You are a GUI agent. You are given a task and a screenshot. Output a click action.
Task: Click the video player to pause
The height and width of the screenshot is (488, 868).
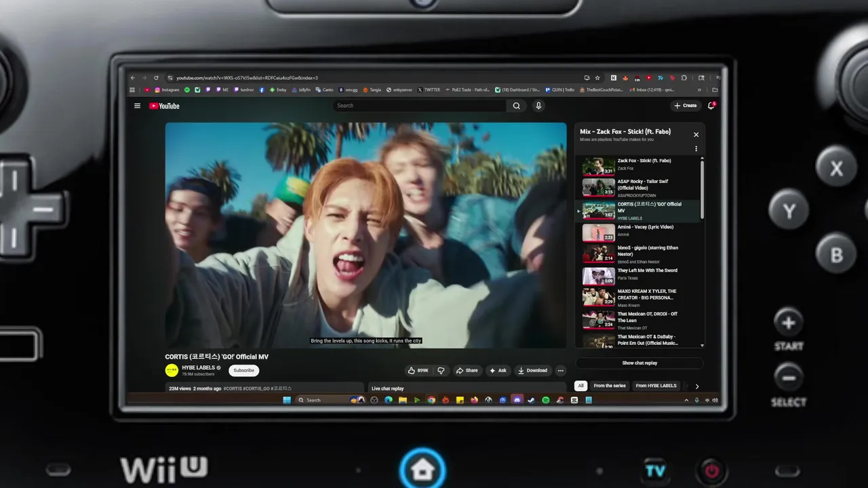click(366, 235)
